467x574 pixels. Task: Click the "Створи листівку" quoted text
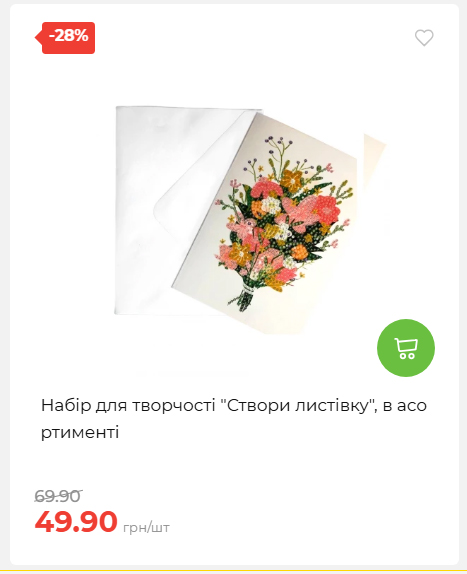pos(297,406)
